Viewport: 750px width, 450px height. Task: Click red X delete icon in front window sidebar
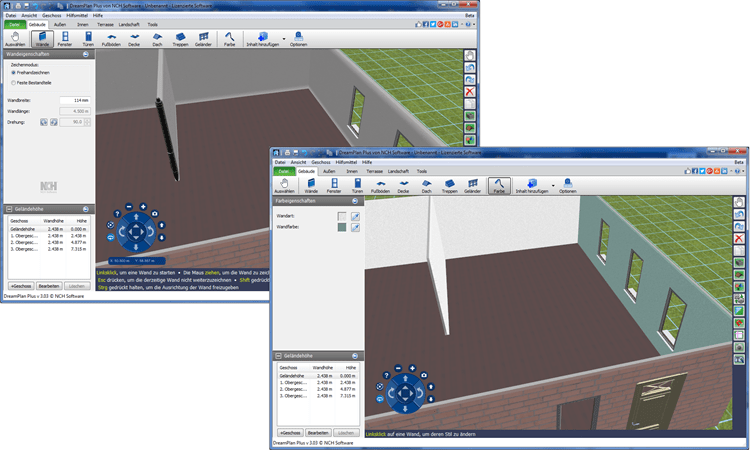point(739,238)
